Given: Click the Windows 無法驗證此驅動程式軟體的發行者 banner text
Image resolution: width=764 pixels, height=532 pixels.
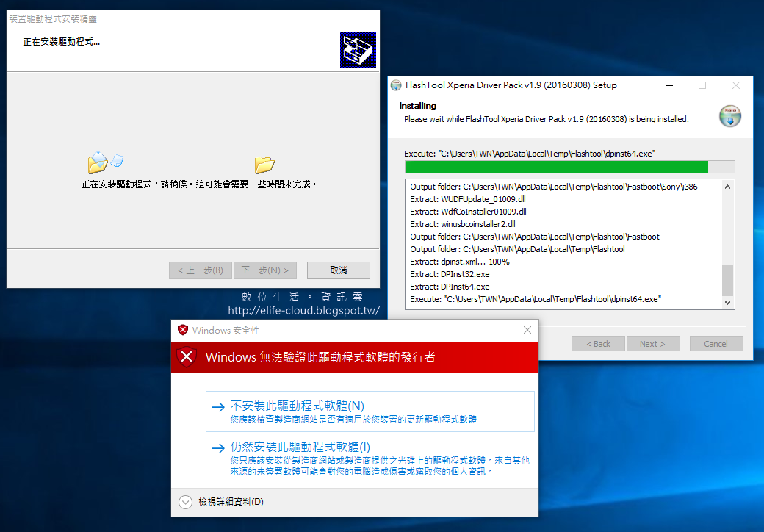Looking at the screenshot, I should pos(320,357).
